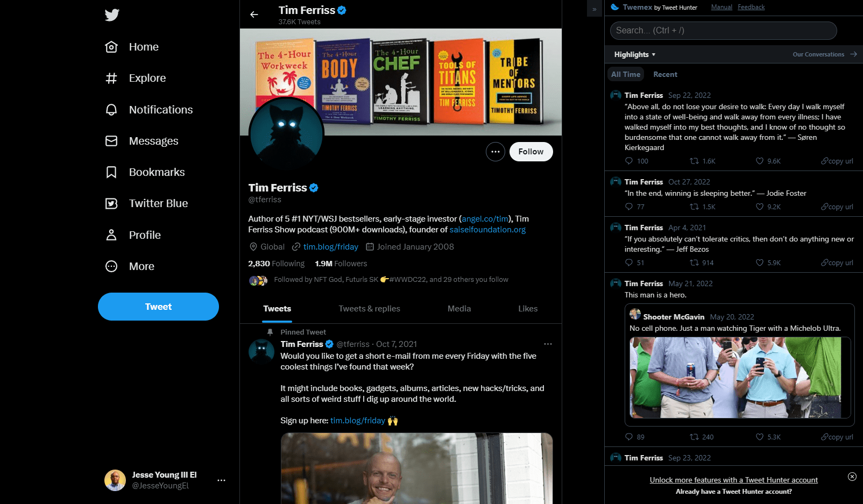Copy URL of the Jeff Bezos quote tweet
Screen dimensions: 863x504
(837, 262)
